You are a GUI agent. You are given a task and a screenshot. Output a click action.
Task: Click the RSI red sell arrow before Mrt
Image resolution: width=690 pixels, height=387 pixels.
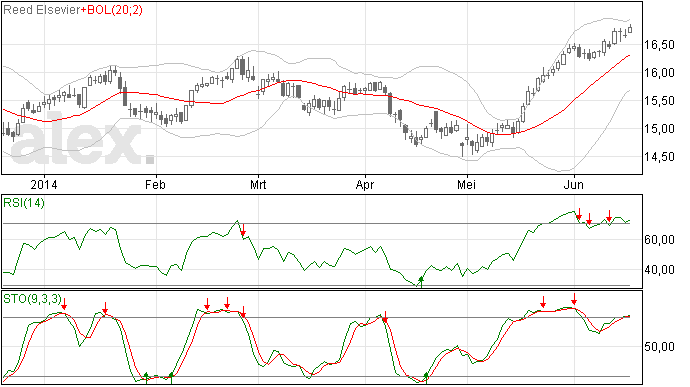pyautogui.click(x=243, y=230)
